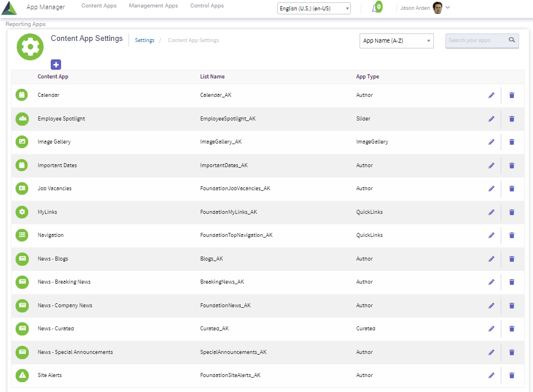
Task: Open Management Apps menu
Action: pos(153,6)
